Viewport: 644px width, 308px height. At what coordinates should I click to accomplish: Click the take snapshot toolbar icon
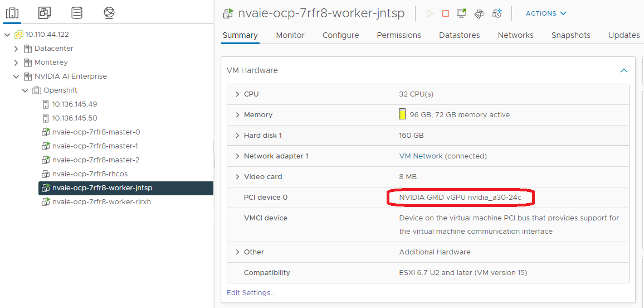pos(497,13)
